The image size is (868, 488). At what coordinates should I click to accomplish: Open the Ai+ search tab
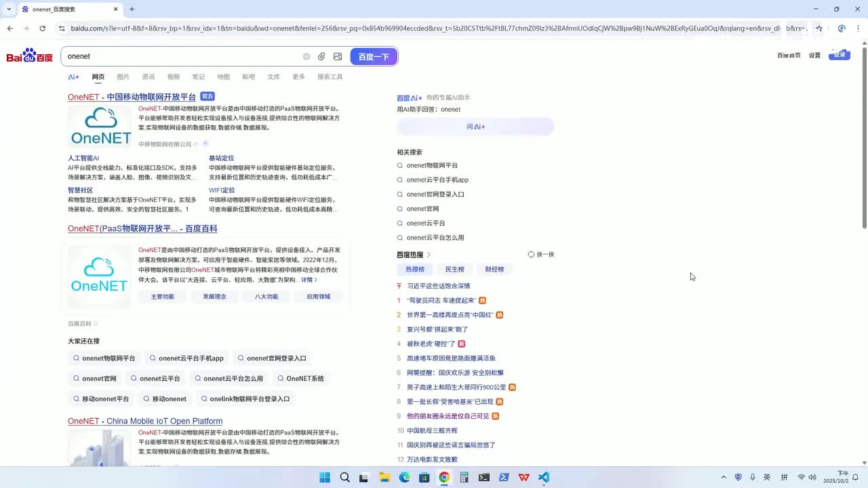pos(73,77)
